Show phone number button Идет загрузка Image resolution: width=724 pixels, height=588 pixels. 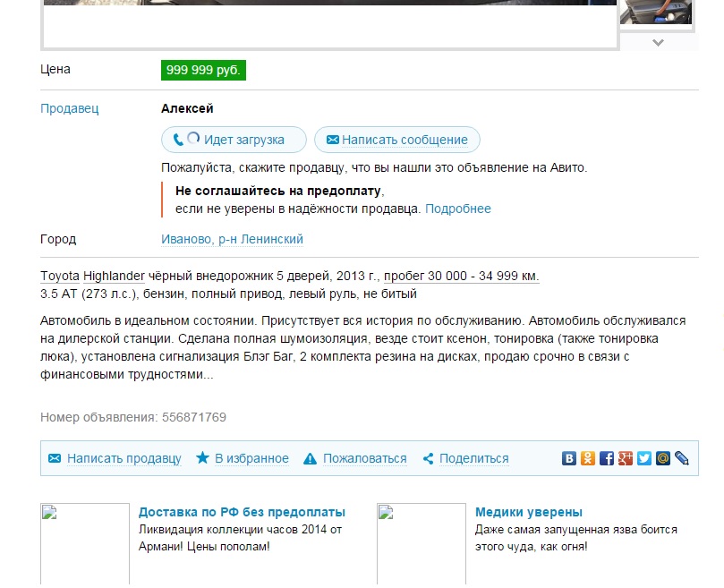point(234,140)
